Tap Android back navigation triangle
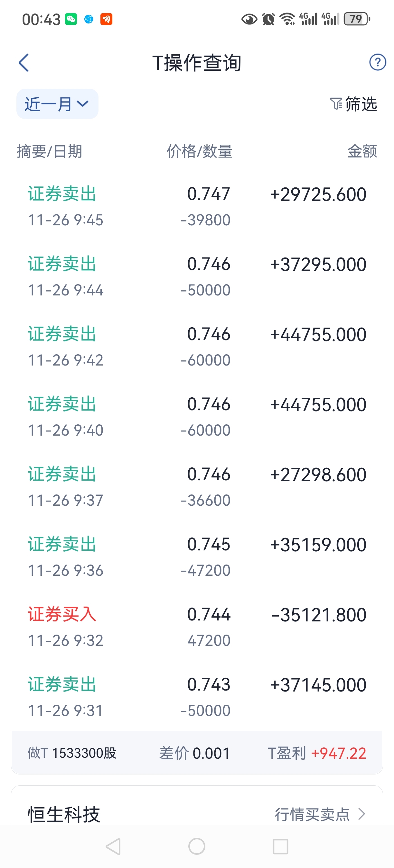This screenshot has height=868, width=394. (113, 846)
